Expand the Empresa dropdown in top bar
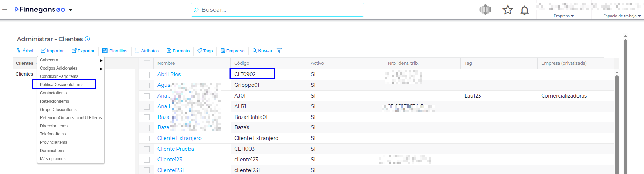This screenshot has width=644, height=174. (x=564, y=16)
